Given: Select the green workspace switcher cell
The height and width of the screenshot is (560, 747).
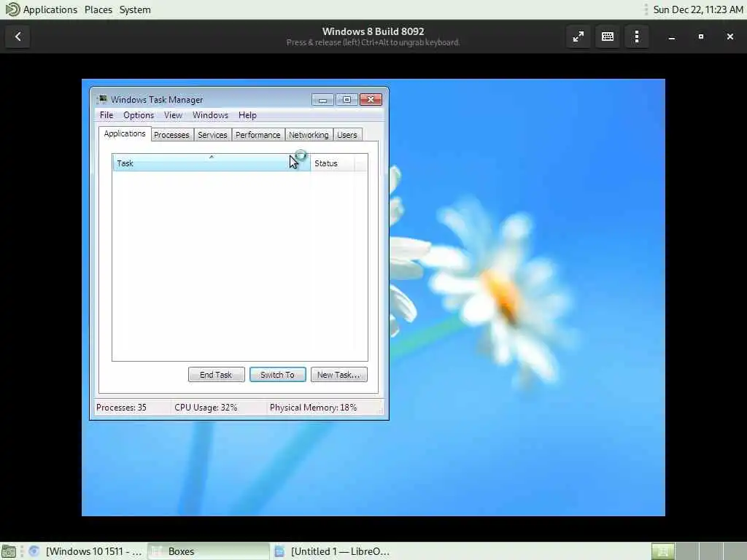Looking at the screenshot, I should coord(662,551).
